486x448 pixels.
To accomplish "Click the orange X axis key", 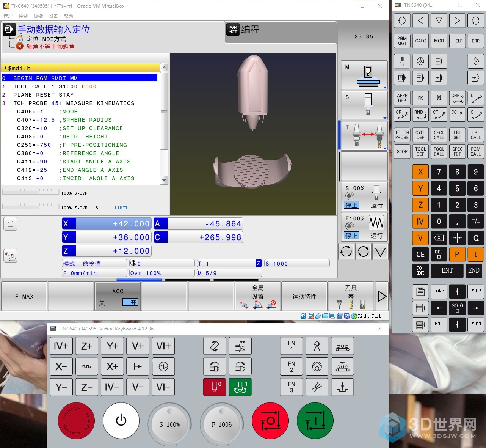I will coord(420,172).
